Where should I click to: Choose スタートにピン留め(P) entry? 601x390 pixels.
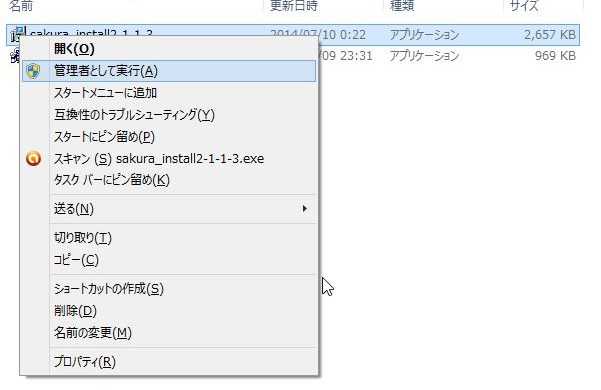[x=169, y=137]
